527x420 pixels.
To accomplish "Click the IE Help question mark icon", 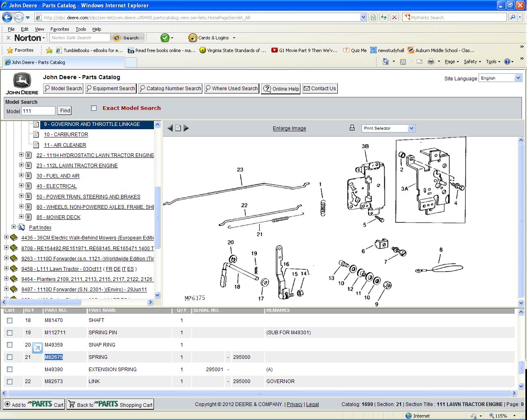I will click(507, 62).
